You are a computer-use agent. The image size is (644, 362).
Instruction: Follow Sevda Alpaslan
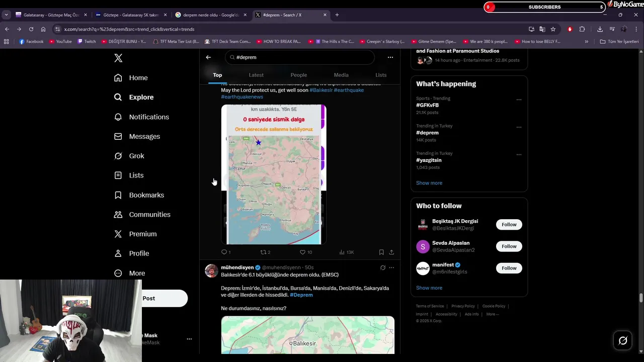click(509, 246)
